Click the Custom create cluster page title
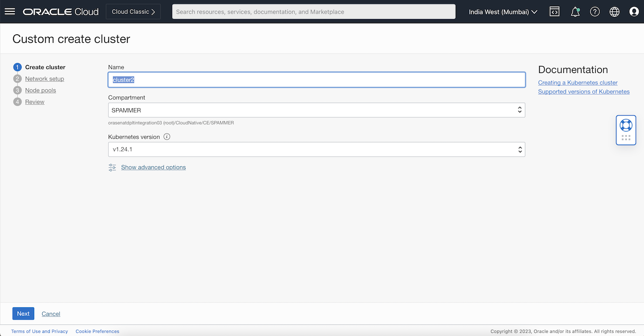This screenshot has height=336, width=644. pos(71,39)
